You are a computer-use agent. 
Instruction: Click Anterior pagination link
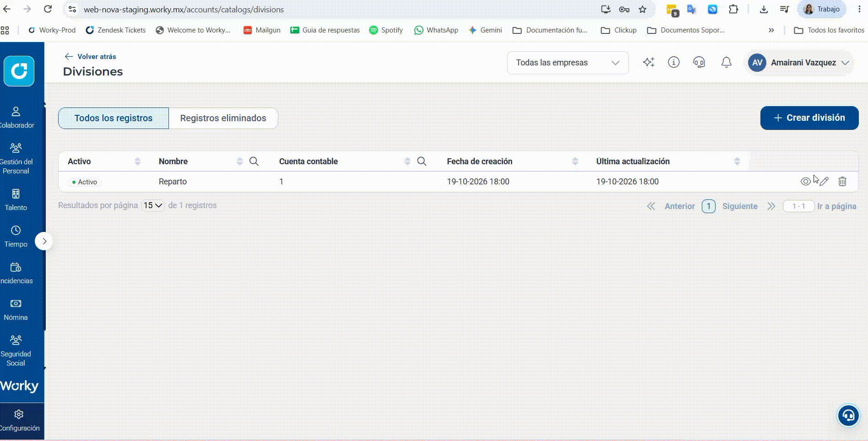tap(680, 206)
